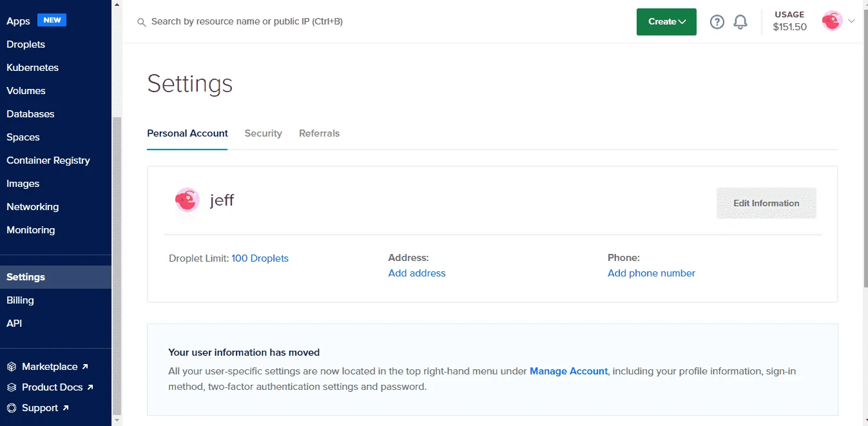Open Images in the sidebar

[x=23, y=184]
